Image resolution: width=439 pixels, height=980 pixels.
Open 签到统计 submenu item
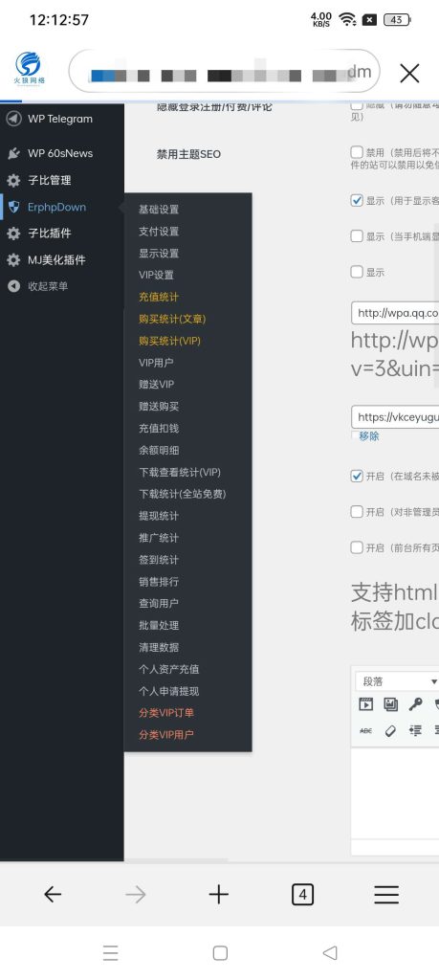click(x=159, y=559)
